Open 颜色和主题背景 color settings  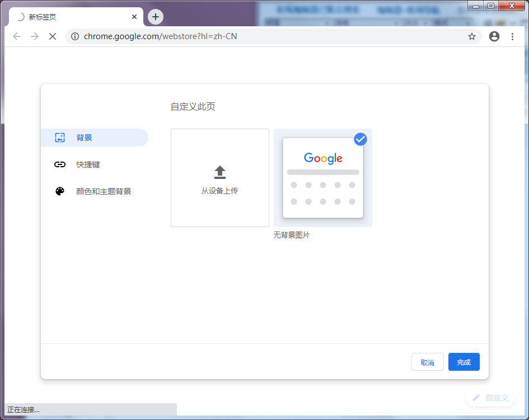90,191
